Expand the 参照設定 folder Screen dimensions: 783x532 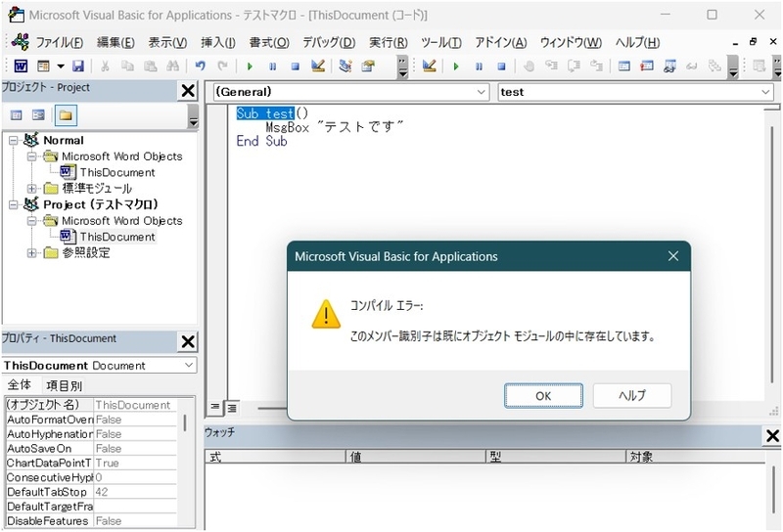coord(32,253)
